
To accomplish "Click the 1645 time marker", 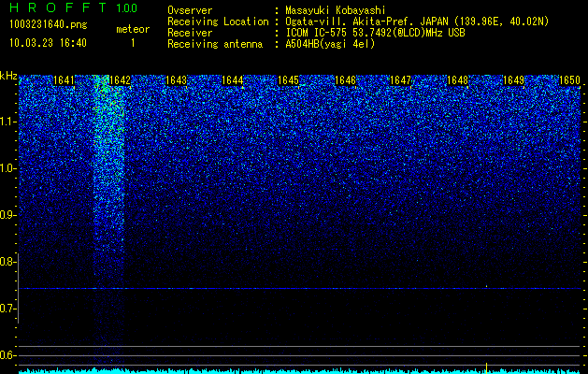I will [x=289, y=80].
